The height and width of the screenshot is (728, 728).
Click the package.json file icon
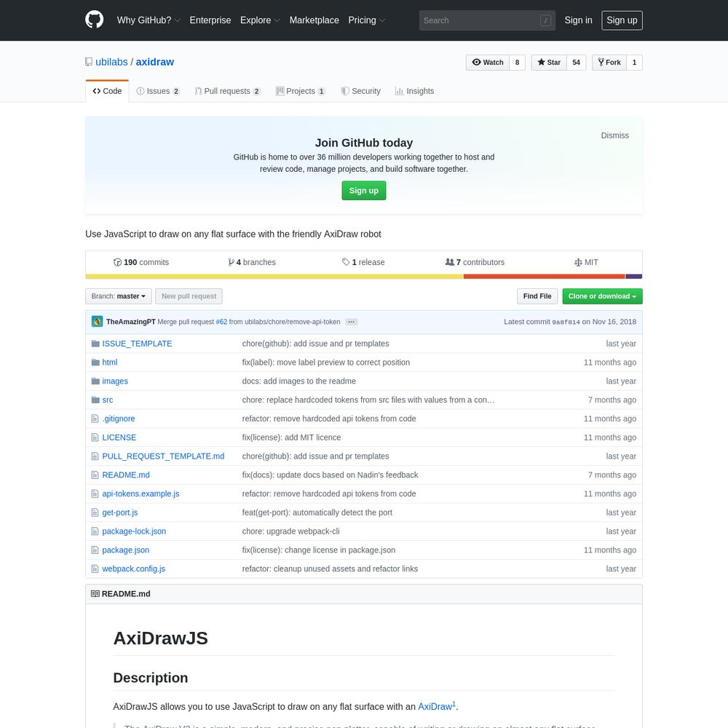coord(95,550)
